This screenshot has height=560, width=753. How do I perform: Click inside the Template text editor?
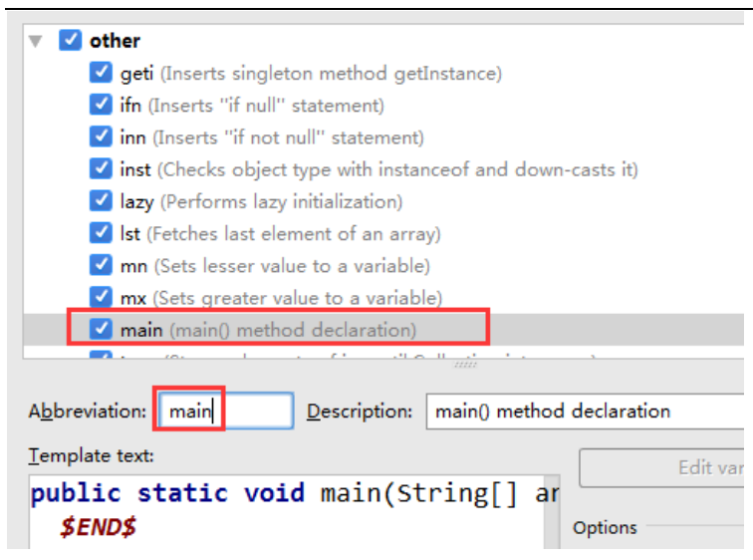tap(288, 512)
